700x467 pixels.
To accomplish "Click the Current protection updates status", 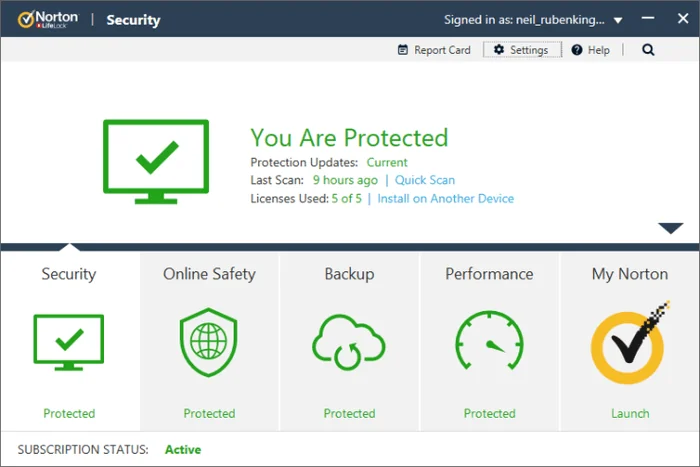I will (x=386, y=162).
